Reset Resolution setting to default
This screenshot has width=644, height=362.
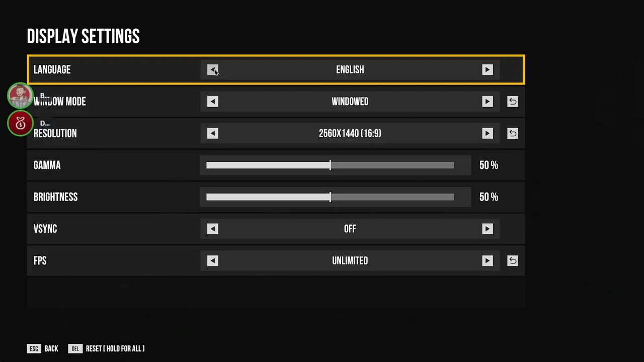pos(512,133)
